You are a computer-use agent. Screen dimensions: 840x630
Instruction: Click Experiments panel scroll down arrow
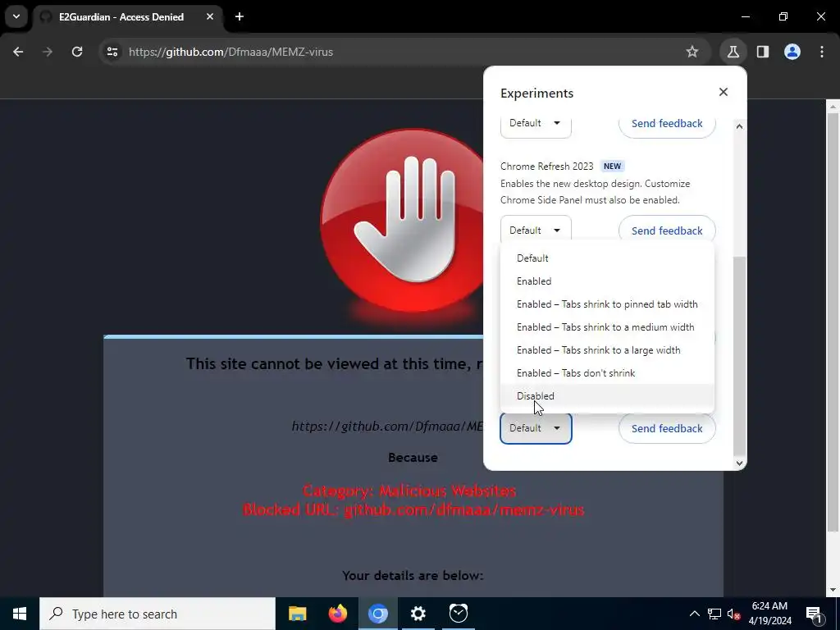739,463
